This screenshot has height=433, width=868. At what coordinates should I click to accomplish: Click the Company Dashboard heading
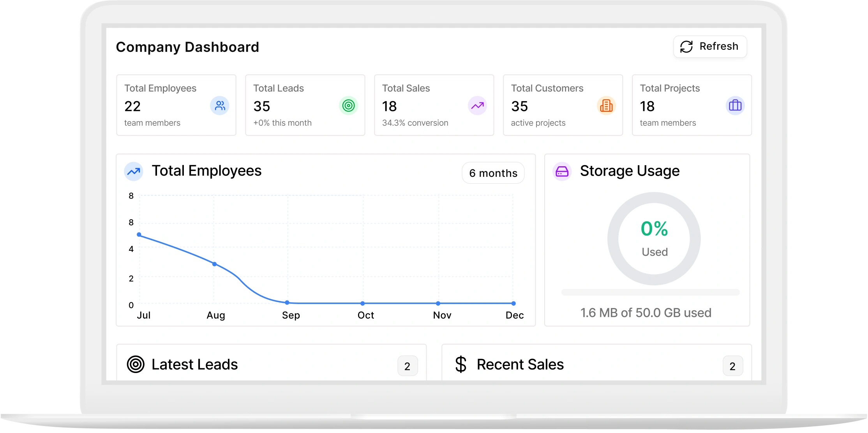point(187,47)
